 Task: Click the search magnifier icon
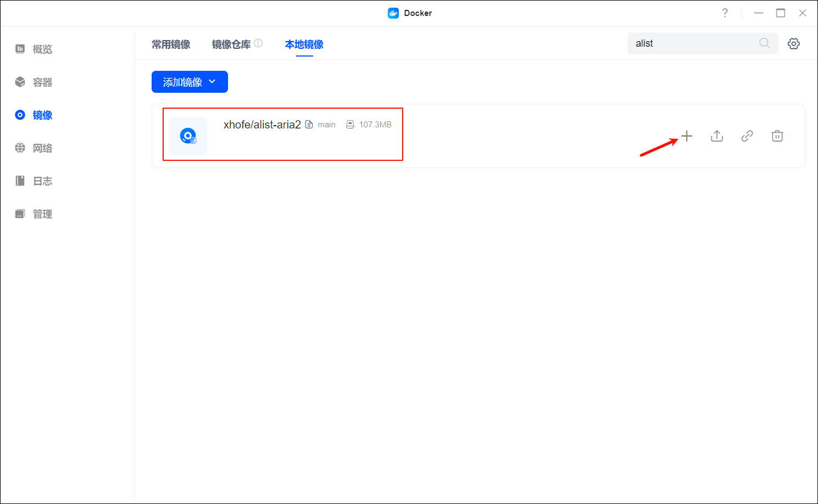tap(764, 43)
